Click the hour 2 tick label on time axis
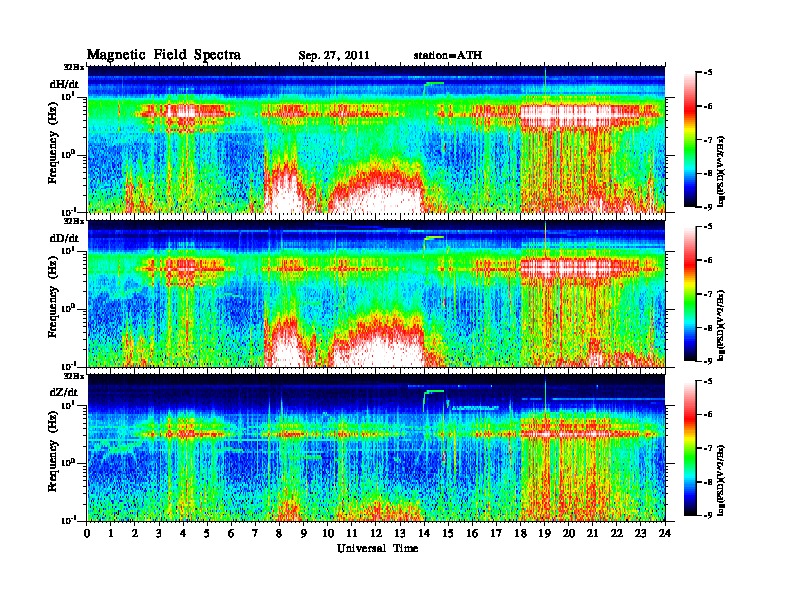792x612 pixels. tap(135, 533)
